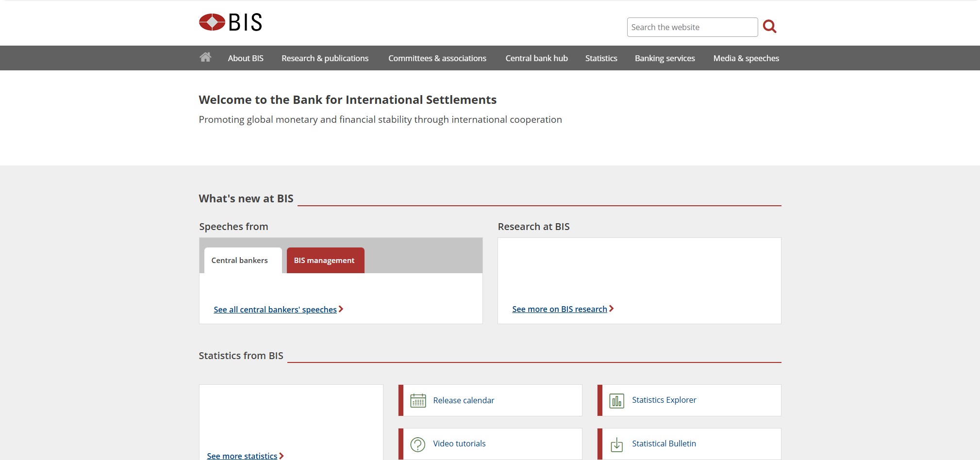The width and height of the screenshot is (980, 460).
Task: Open the Statistics Explorer link
Action: 664,400
